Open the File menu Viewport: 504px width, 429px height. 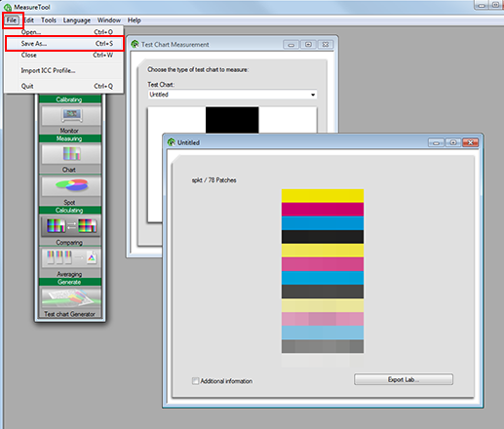(12, 20)
